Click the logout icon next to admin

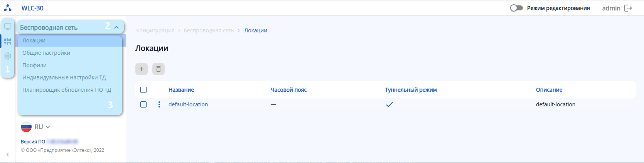coord(628,8)
